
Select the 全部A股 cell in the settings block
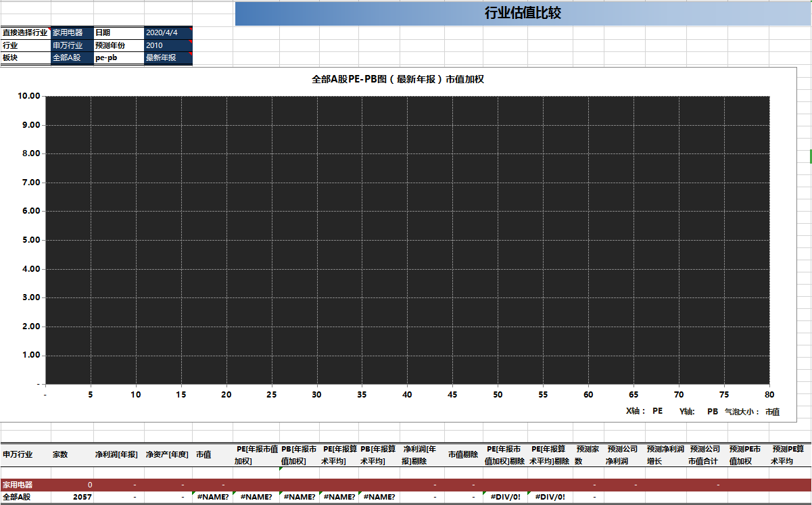[72, 58]
